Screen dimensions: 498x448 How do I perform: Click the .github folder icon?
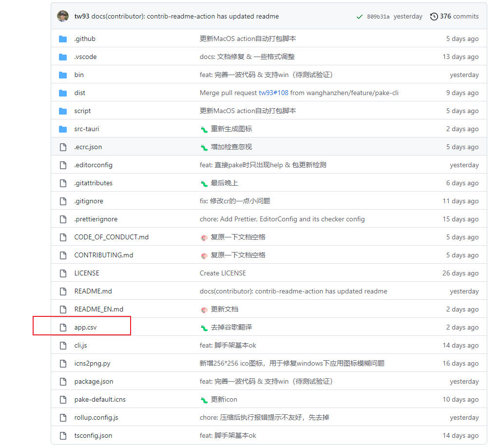[x=63, y=39]
